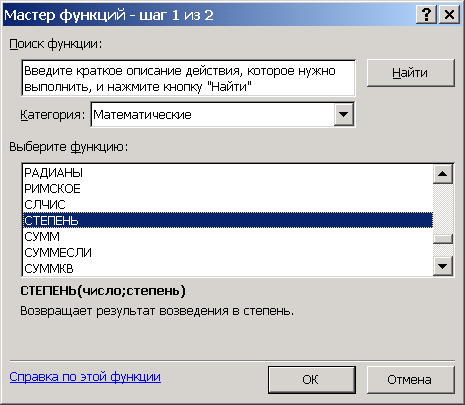
Task: Select РИМСКОЕ in the function list
Action: [228, 188]
